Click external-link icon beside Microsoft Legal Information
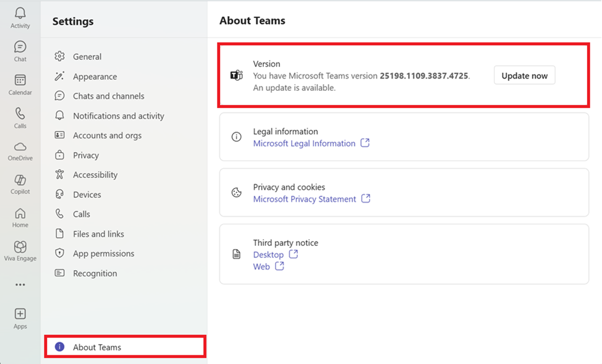This screenshot has height=364, width=602. [x=365, y=143]
